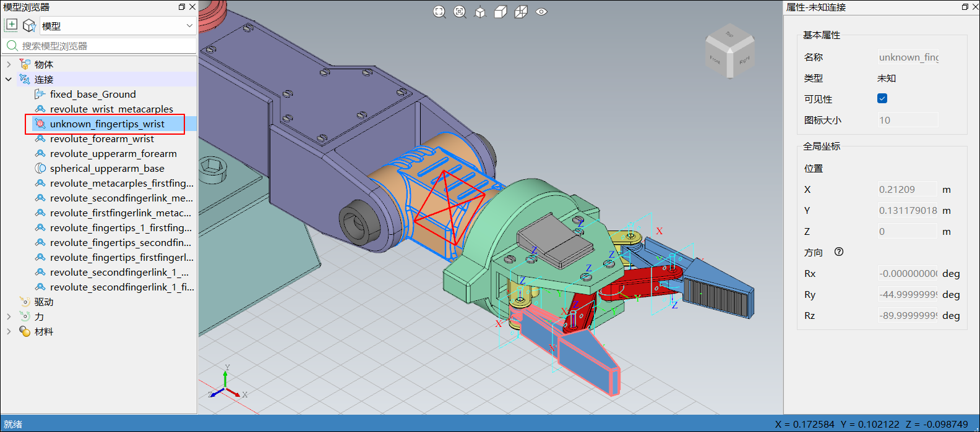Screen dimensions: 980x432
Task: Click the 图标大小 value field
Action: [x=907, y=120]
